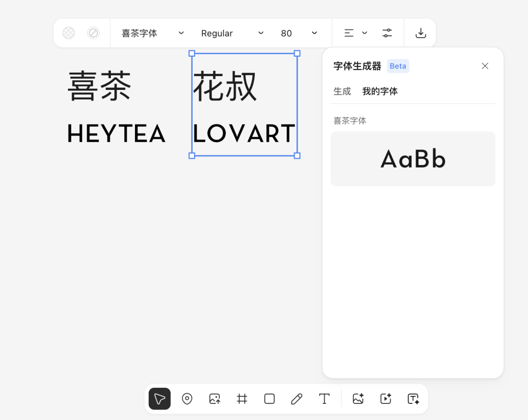The height and width of the screenshot is (420, 528).
Task: Close the font generator panel
Action: click(485, 66)
